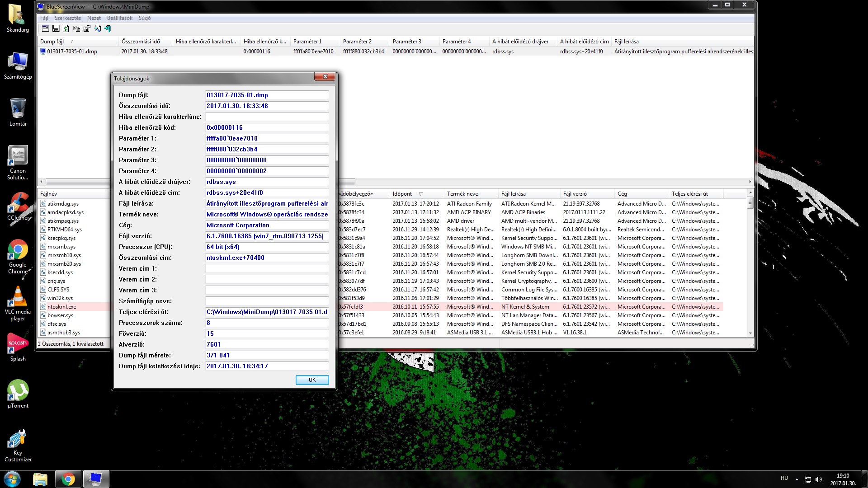Viewport: 868px width, 488px height.
Task: Sort lower pane by Termék neve header
Action: tap(472, 194)
